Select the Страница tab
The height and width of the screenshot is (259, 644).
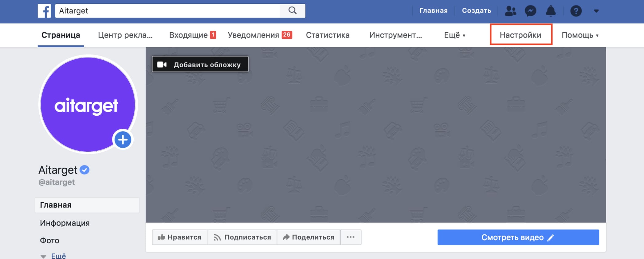tap(61, 35)
